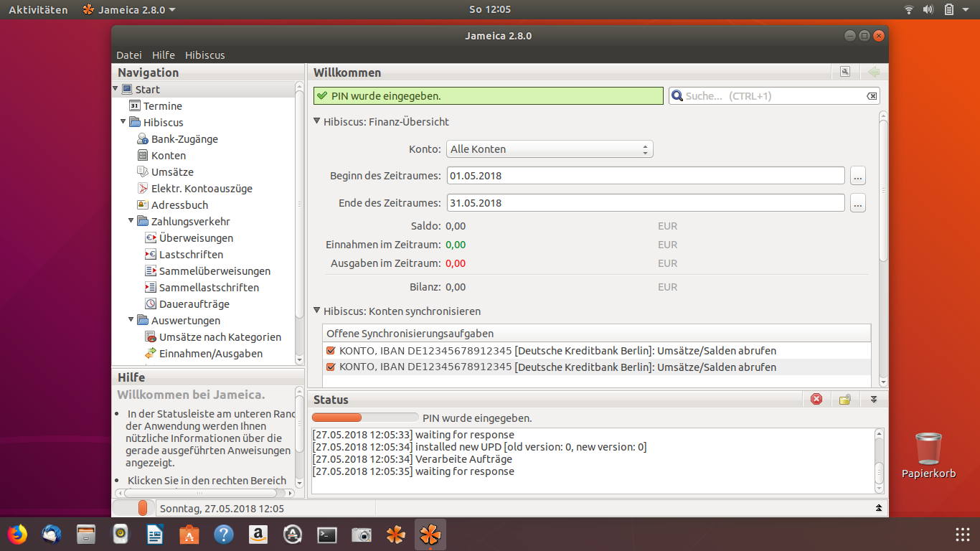980x551 pixels.
Task: Click double up arrow in bottom status line
Action: (879, 508)
